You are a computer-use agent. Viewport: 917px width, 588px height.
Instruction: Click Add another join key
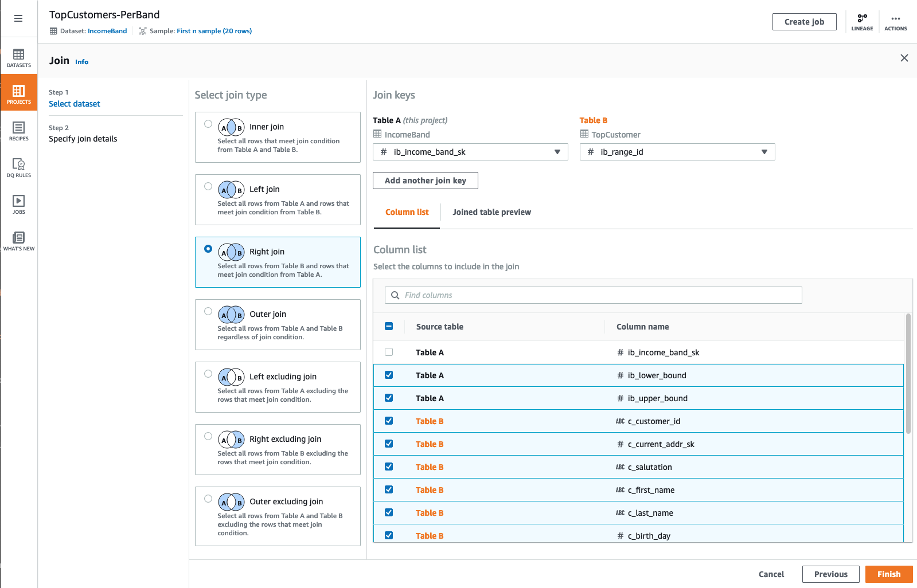[x=425, y=181]
